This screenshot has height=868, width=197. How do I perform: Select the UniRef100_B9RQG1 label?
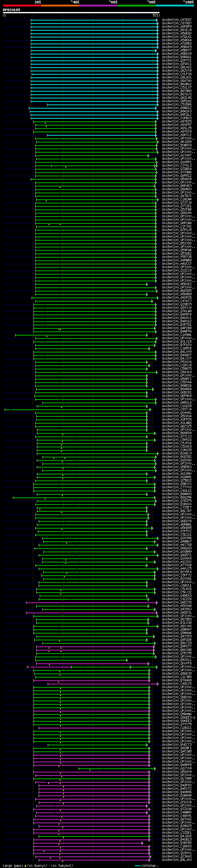tap(177, 57)
